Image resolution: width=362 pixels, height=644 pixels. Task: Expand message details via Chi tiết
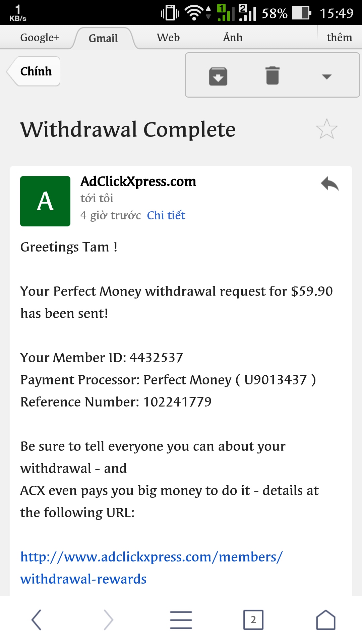click(x=166, y=215)
